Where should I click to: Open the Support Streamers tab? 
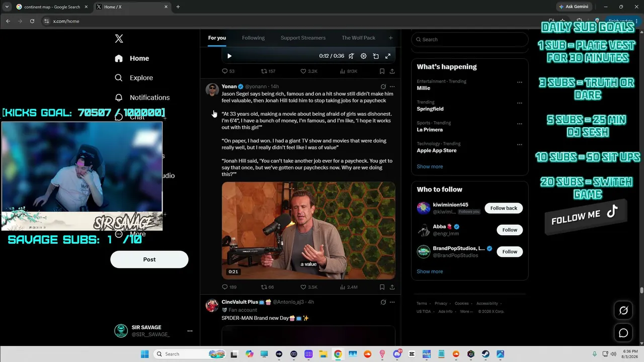303,38
